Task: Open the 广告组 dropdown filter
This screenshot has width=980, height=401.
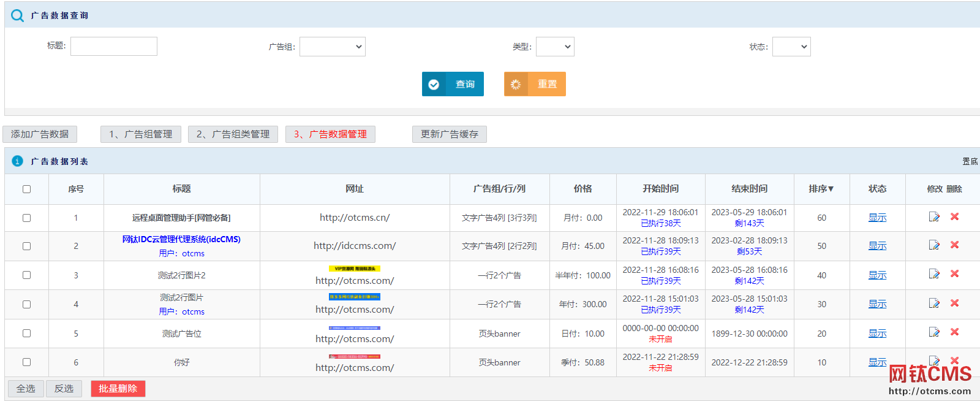Action: pos(333,47)
